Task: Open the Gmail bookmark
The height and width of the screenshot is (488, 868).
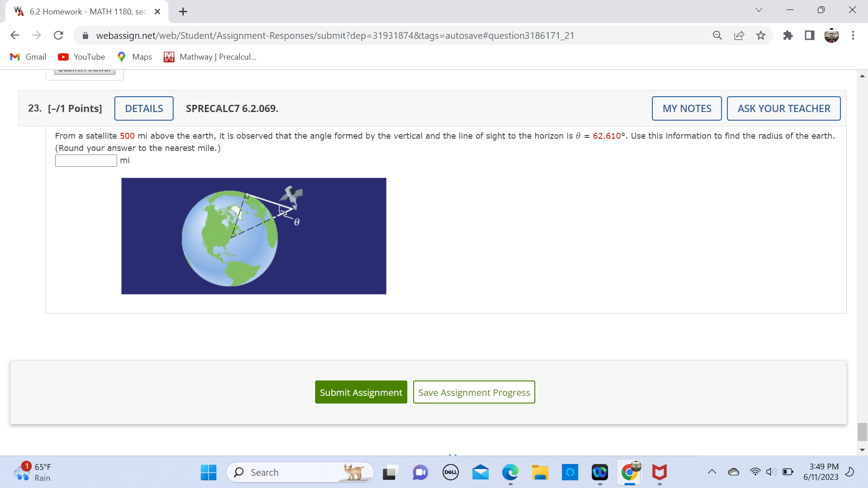Action: [28, 56]
